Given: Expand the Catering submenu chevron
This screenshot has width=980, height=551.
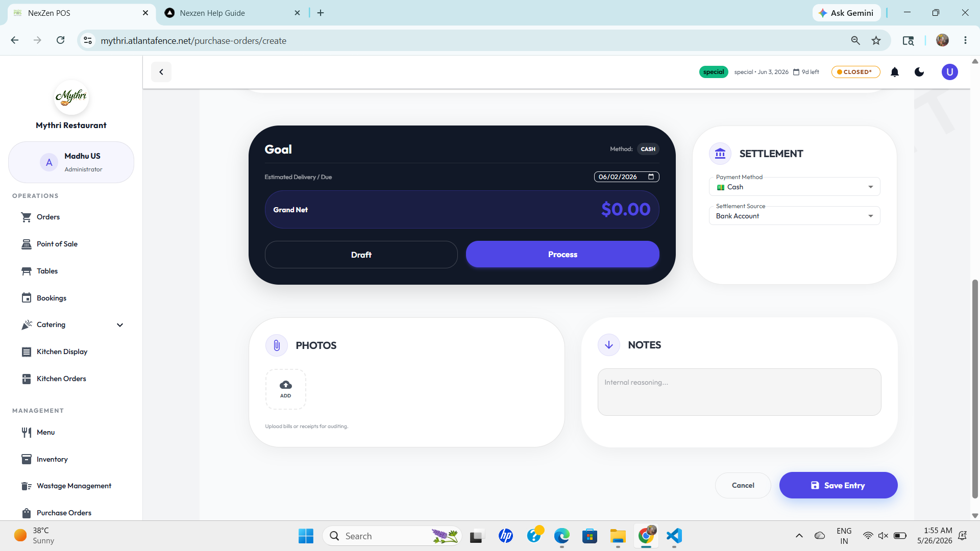Looking at the screenshot, I should pyautogui.click(x=120, y=325).
